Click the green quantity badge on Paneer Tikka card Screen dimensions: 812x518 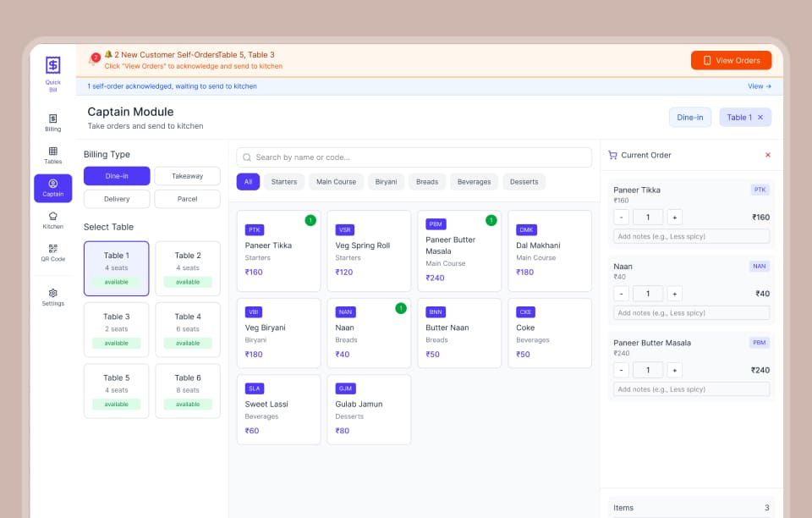(310, 220)
